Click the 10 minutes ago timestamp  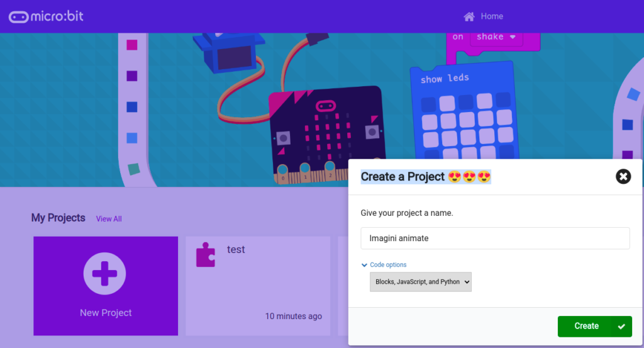coord(293,316)
